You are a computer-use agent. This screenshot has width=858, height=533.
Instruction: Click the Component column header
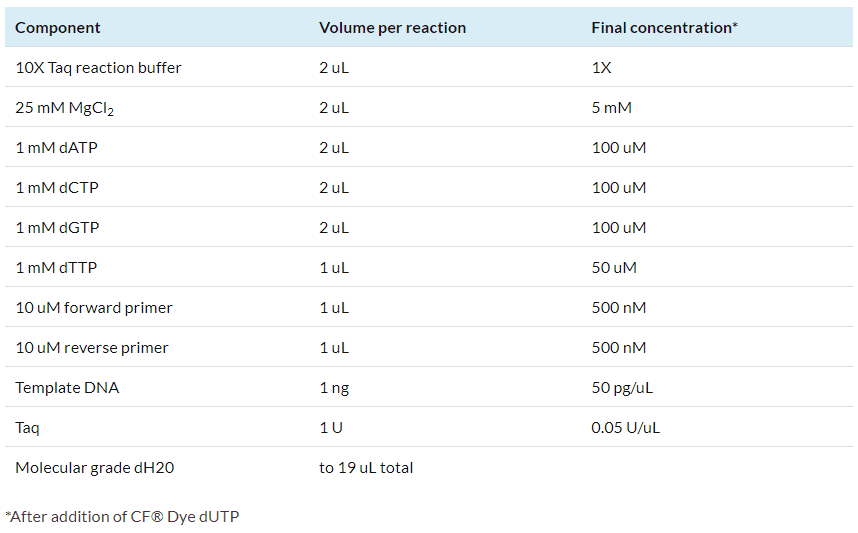coord(58,28)
